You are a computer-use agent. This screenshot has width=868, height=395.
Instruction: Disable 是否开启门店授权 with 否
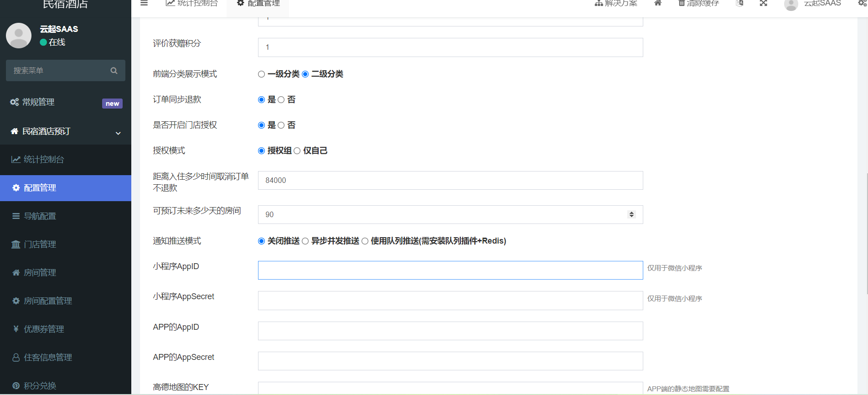[x=281, y=125]
